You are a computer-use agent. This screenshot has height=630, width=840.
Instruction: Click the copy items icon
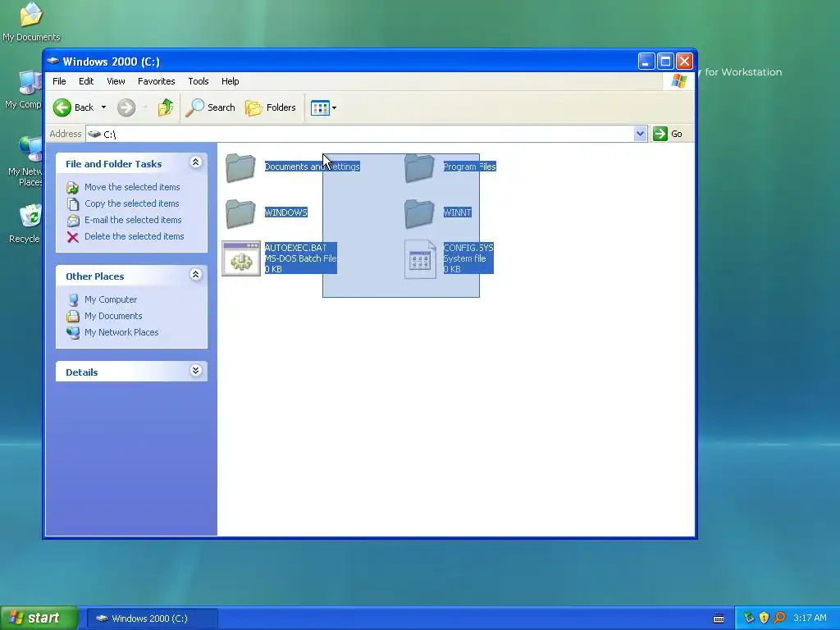tap(73, 204)
